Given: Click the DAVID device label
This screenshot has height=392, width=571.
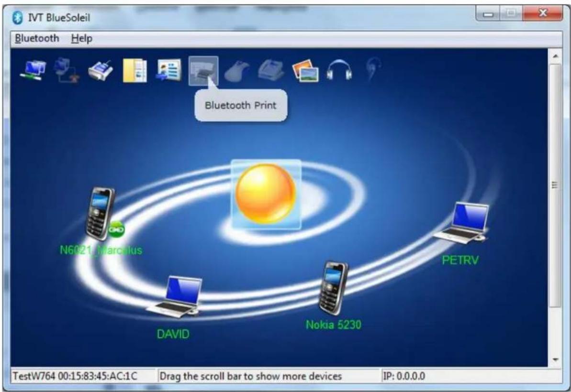Looking at the screenshot, I should point(173,334).
